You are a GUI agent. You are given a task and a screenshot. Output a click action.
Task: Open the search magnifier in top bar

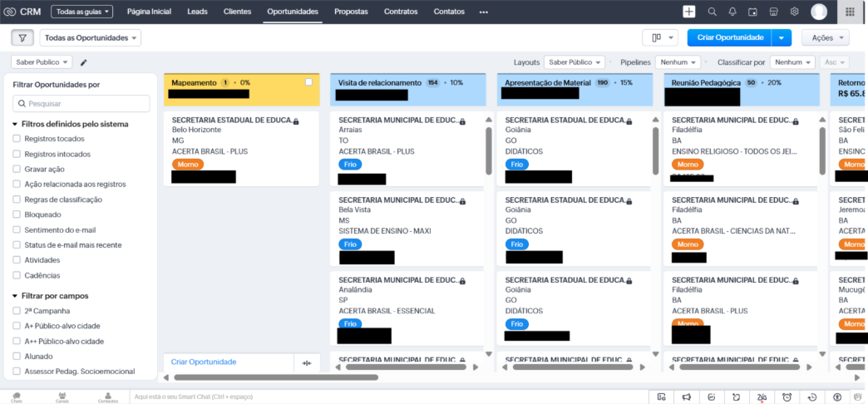pyautogui.click(x=713, y=12)
